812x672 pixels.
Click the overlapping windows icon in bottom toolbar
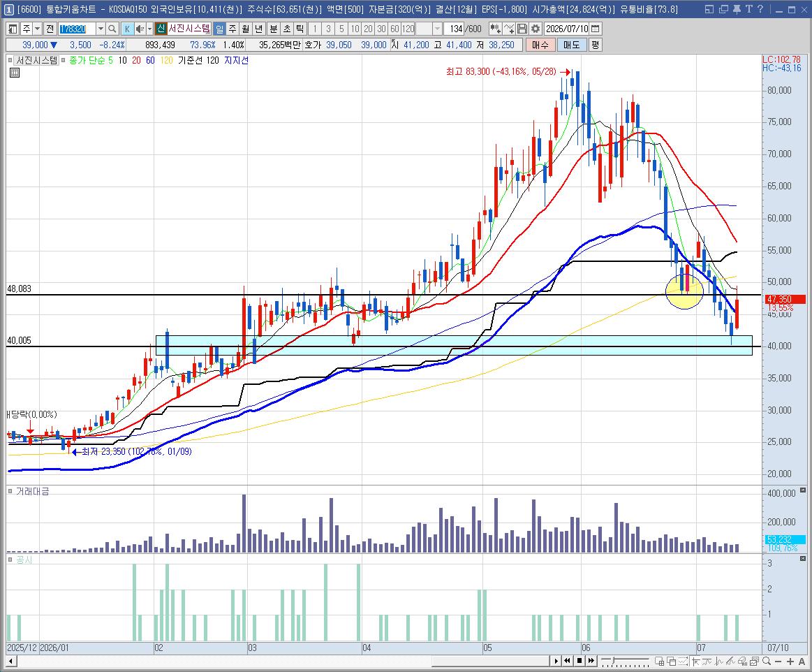pos(671,661)
